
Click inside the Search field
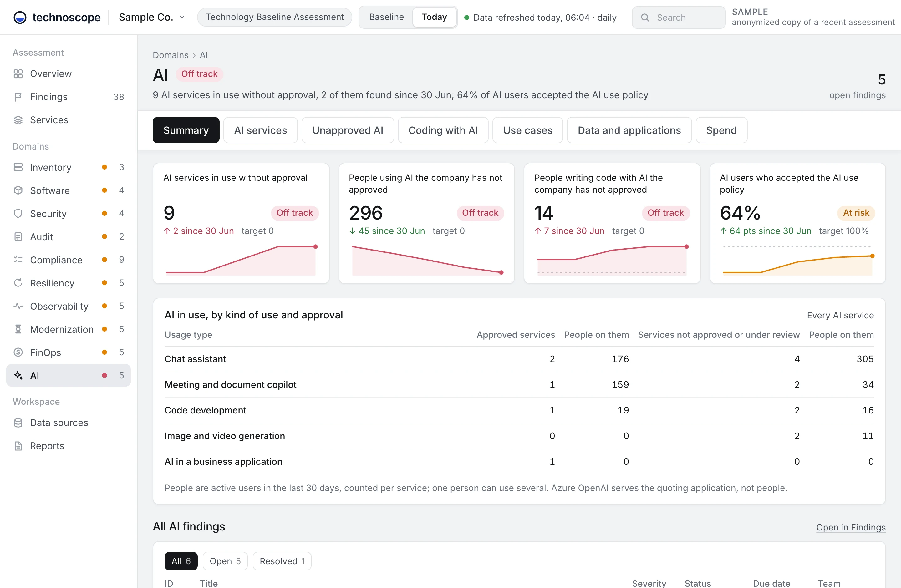tap(678, 18)
